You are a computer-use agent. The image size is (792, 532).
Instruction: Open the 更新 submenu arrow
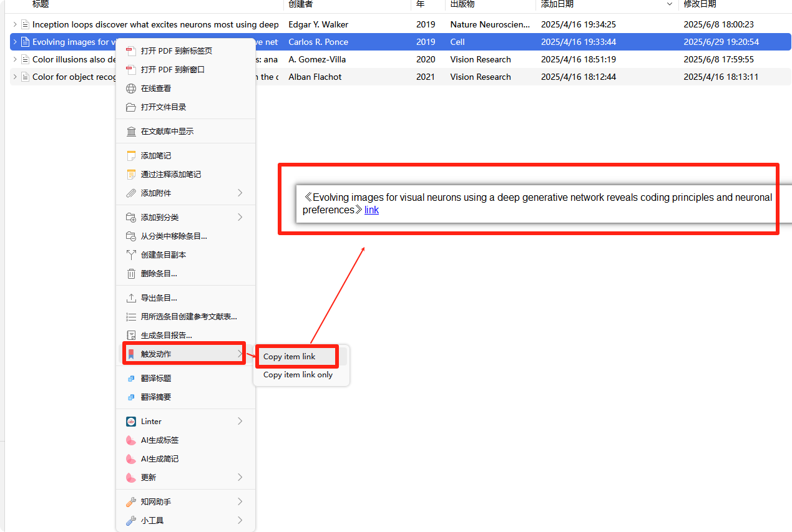[240, 478]
